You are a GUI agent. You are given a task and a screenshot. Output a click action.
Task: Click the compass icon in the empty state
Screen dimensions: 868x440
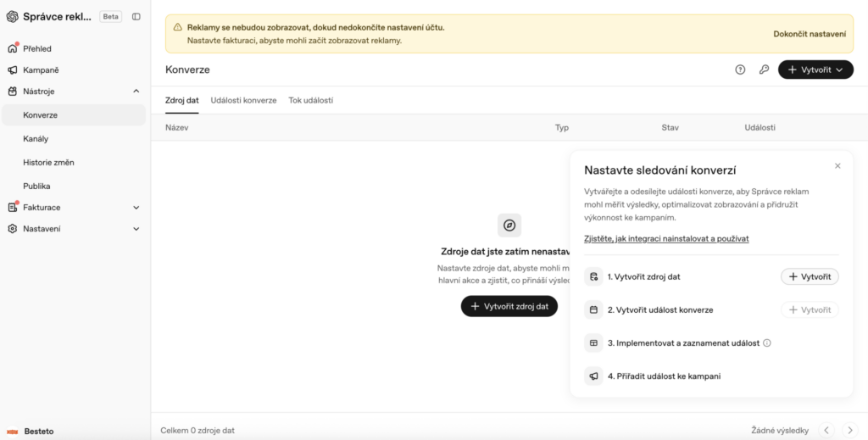509,226
